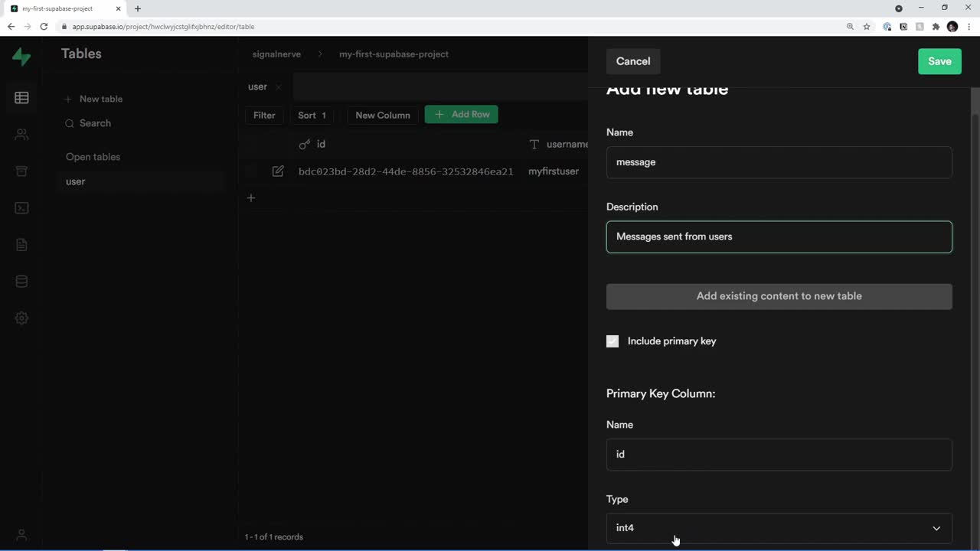Open the Storage archive sidebar icon
Image resolution: width=980 pixels, height=551 pixels.
(x=21, y=171)
